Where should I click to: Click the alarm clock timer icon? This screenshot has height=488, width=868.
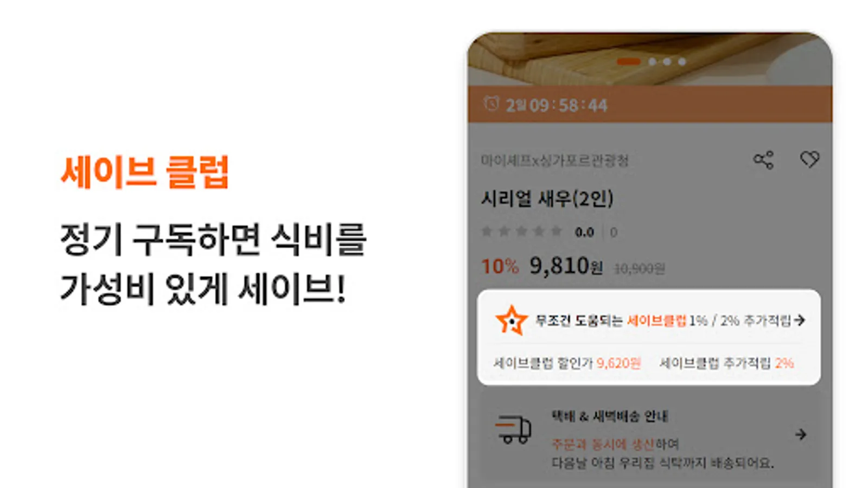pos(491,104)
